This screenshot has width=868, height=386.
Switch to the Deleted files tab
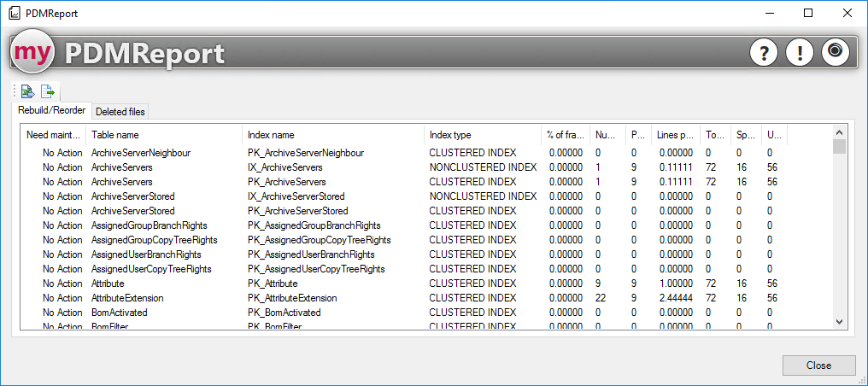pyautogui.click(x=120, y=112)
